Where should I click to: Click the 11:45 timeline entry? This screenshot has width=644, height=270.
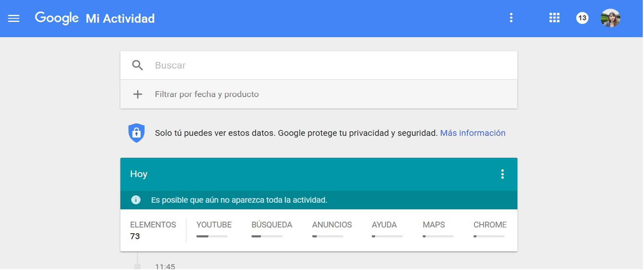(165, 267)
